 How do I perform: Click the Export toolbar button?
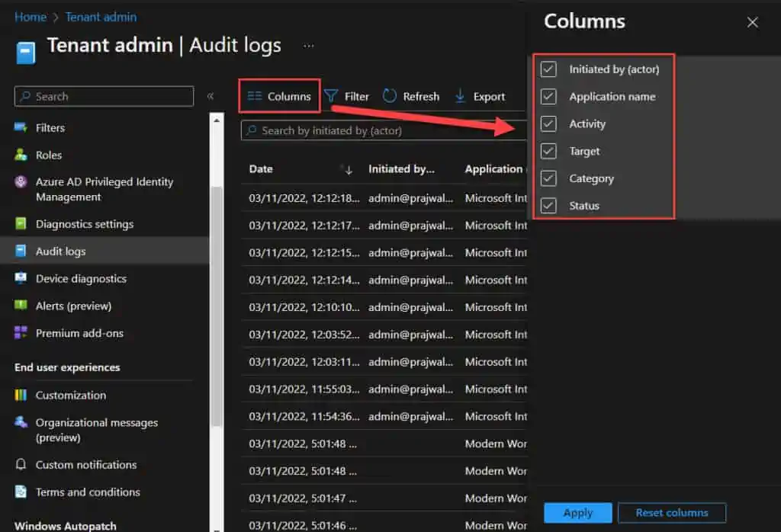pyautogui.click(x=480, y=96)
